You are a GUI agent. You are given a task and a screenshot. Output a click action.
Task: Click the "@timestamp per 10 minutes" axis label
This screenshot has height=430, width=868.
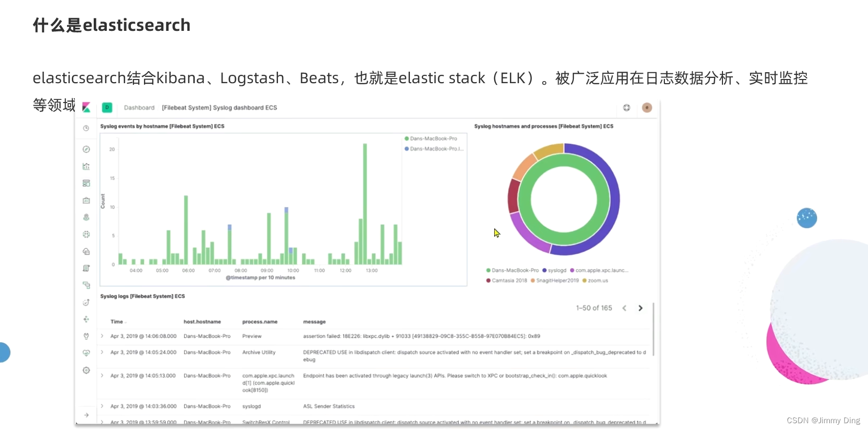coord(260,278)
